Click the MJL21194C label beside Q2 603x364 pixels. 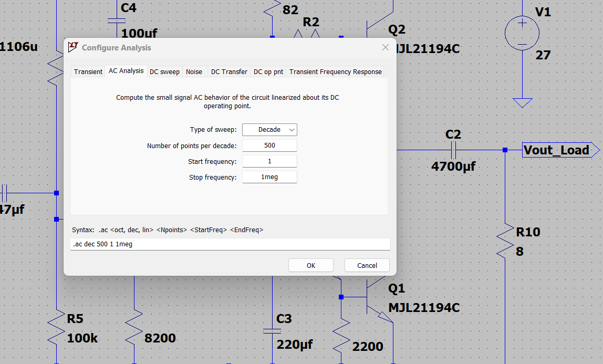[x=427, y=49]
